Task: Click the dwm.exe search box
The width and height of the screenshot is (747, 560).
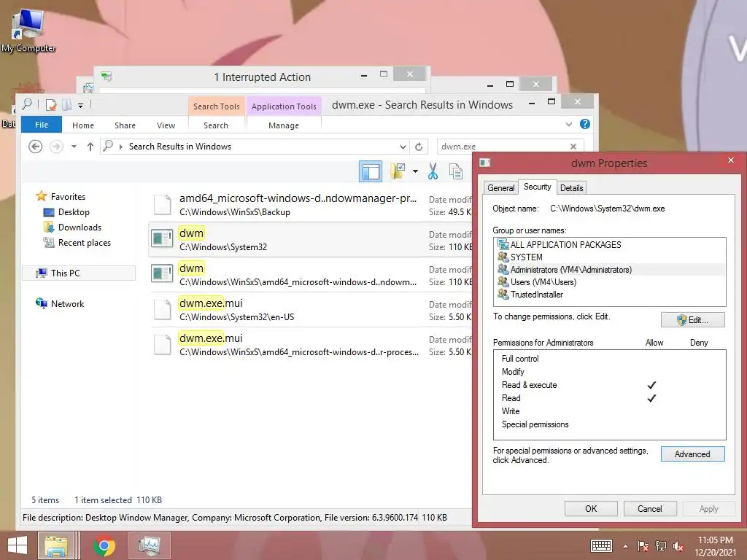Action: point(503,147)
